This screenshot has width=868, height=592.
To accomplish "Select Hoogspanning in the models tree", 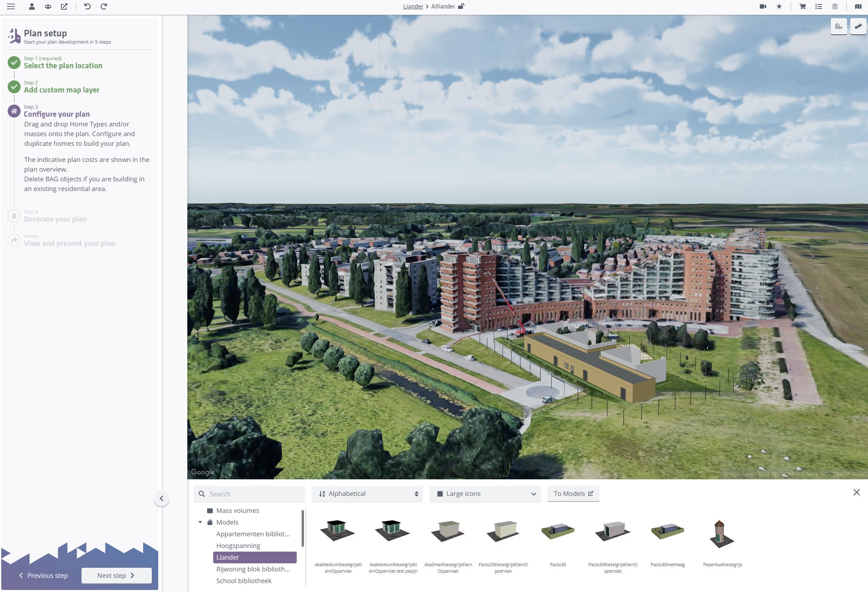I will [238, 546].
